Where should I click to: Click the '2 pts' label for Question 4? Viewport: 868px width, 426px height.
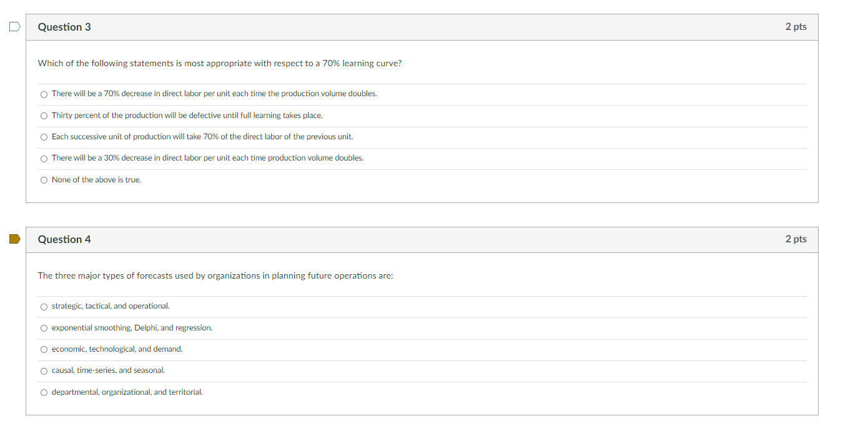tap(796, 239)
